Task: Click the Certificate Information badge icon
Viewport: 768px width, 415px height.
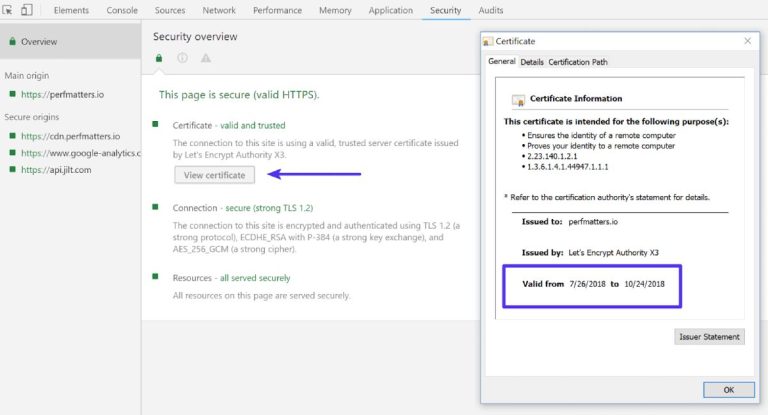Action: [517, 100]
